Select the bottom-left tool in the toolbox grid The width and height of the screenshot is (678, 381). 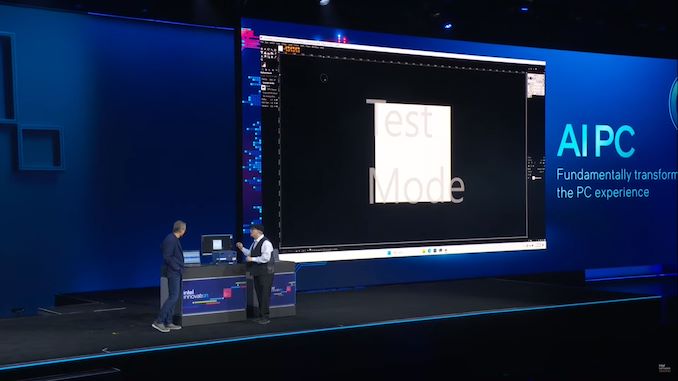(x=262, y=60)
